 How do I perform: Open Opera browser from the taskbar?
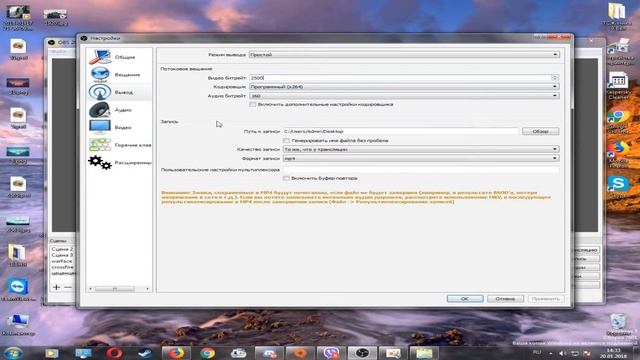[114, 353]
